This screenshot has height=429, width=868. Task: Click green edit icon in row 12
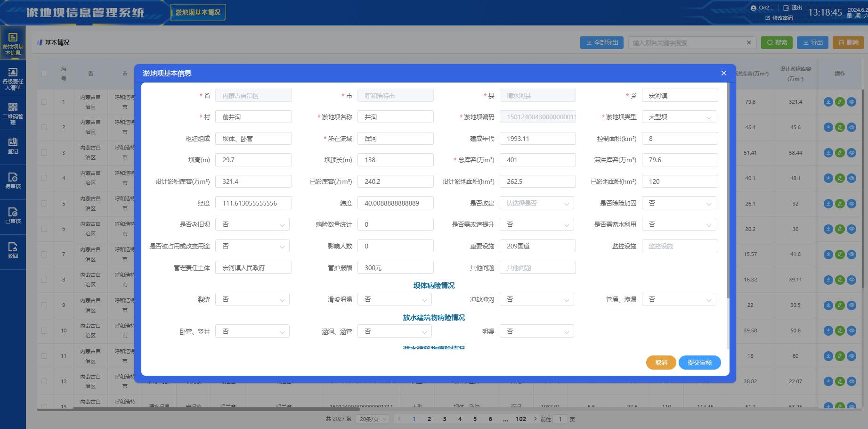[840, 381]
